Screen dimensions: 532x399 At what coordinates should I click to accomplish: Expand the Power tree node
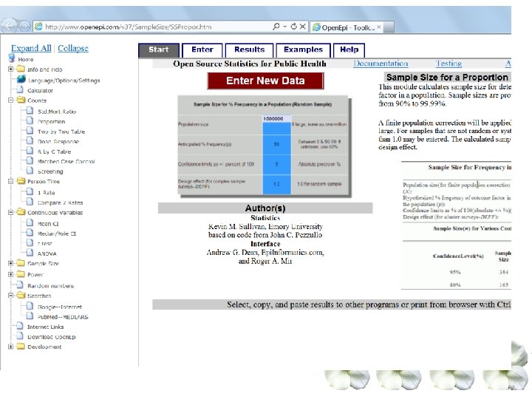tap(11, 274)
